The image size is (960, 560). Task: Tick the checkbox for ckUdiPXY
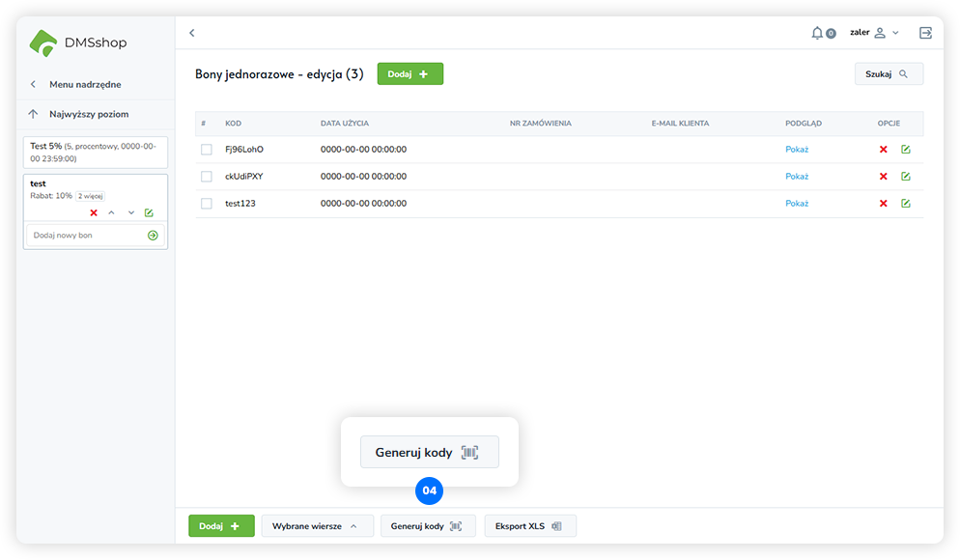tap(206, 177)
